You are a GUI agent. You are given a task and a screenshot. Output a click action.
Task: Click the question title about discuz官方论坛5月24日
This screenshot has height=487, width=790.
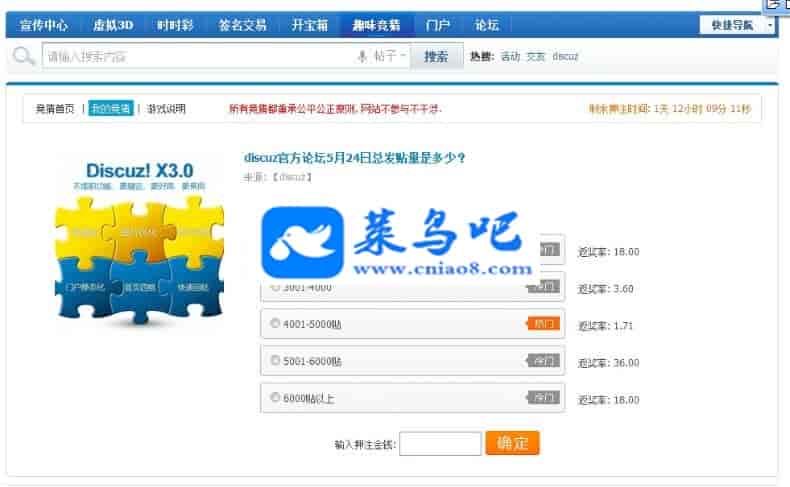(x=354, y=158)
